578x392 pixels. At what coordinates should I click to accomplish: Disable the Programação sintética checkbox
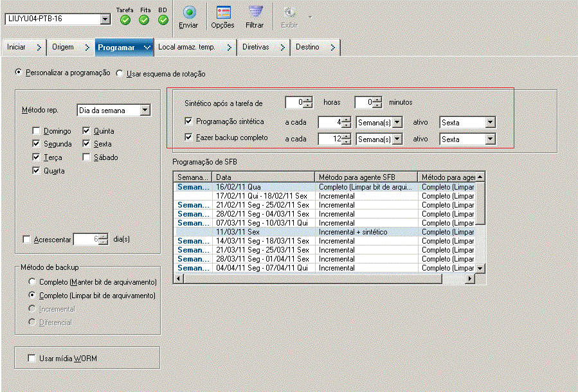[x=188, y=122]
